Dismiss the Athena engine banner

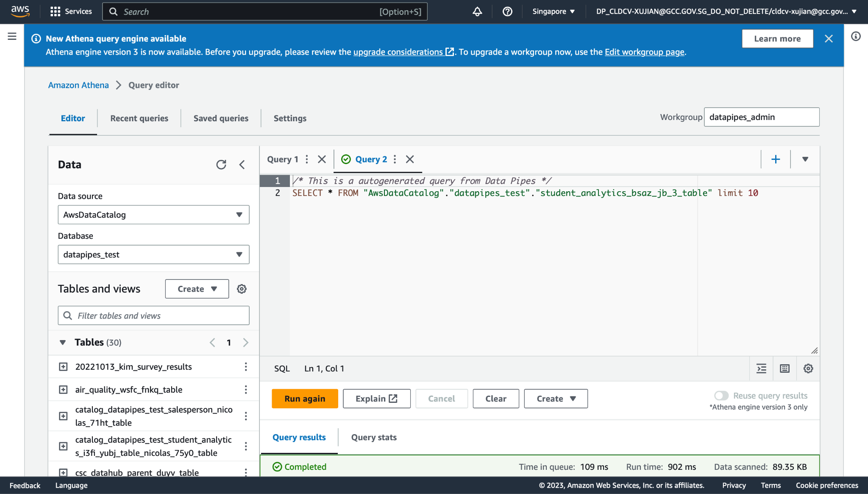(829, 39)
